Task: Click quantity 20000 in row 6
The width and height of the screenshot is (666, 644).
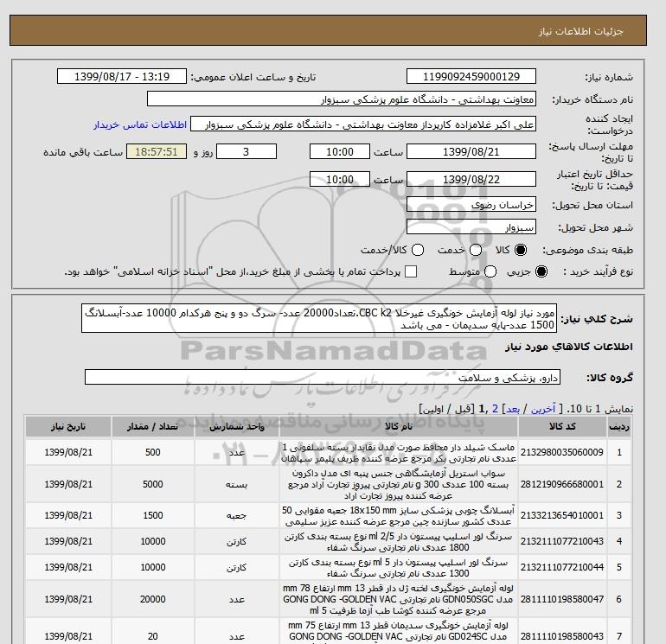Action: [153, 599]
